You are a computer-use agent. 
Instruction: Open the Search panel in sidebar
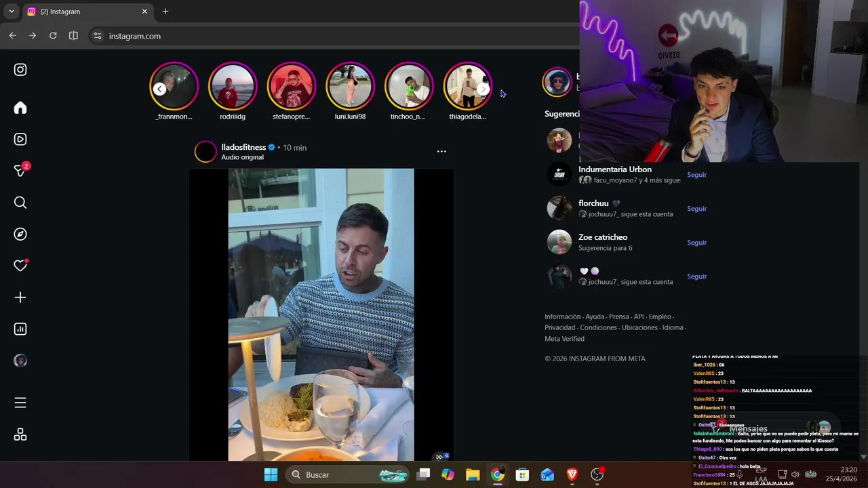[x=20, y=203]
